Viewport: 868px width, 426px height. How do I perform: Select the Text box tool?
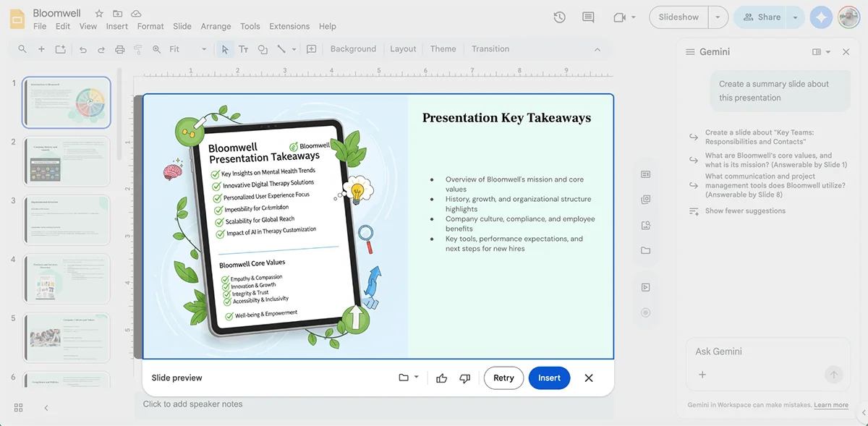(244, 49)
